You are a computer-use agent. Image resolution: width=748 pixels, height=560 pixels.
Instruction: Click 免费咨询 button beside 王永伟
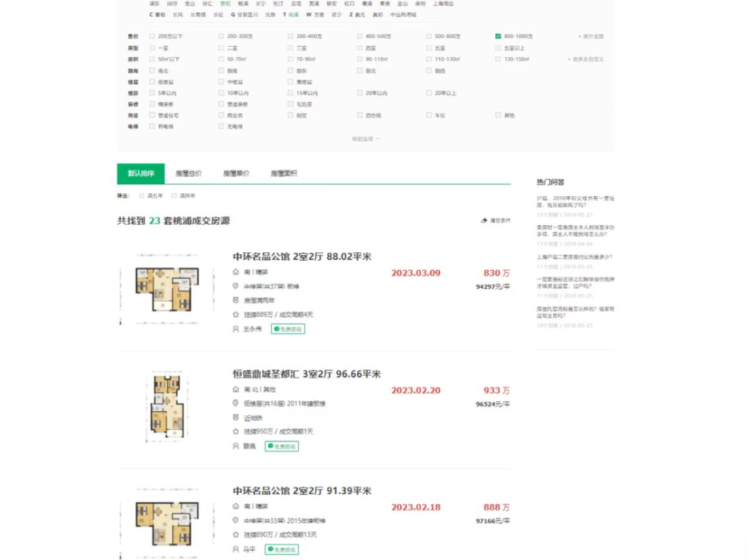[288, 329]
